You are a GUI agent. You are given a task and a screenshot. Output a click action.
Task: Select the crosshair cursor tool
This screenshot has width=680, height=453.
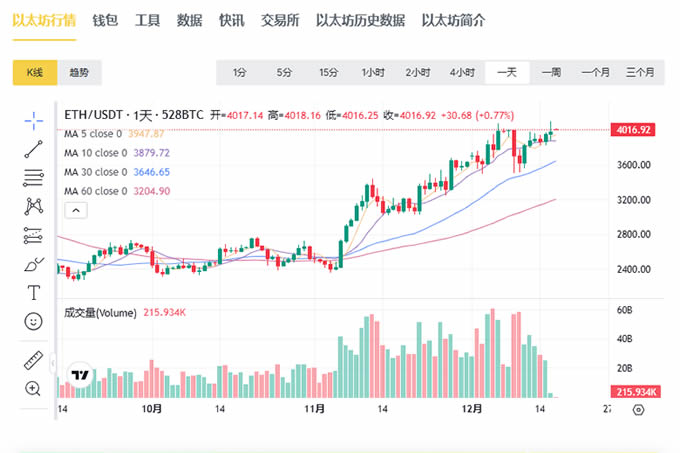coord(34,121)
